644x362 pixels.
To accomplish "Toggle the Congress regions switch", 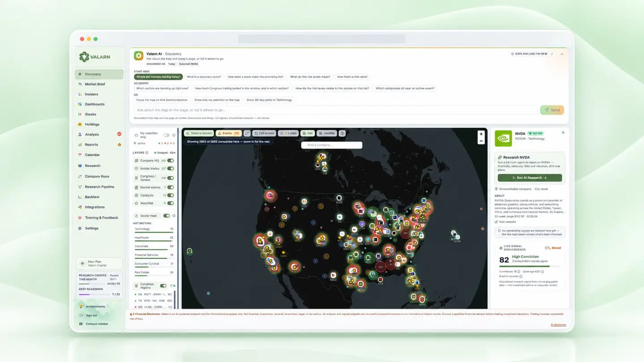I will tap(163, 286).
